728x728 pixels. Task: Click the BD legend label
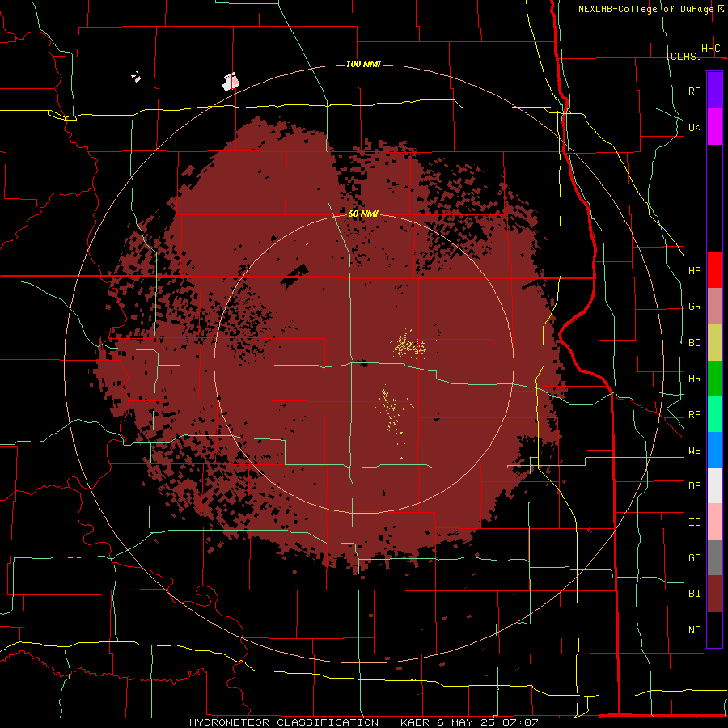[x=694, y=343]
